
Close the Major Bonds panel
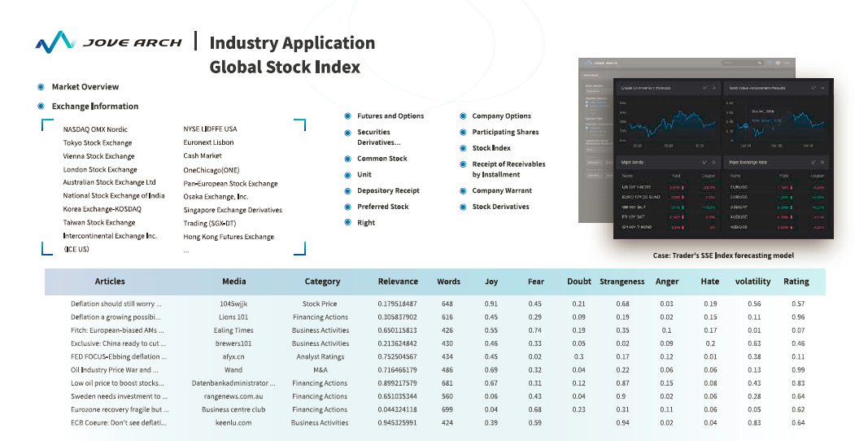point(713,163)
